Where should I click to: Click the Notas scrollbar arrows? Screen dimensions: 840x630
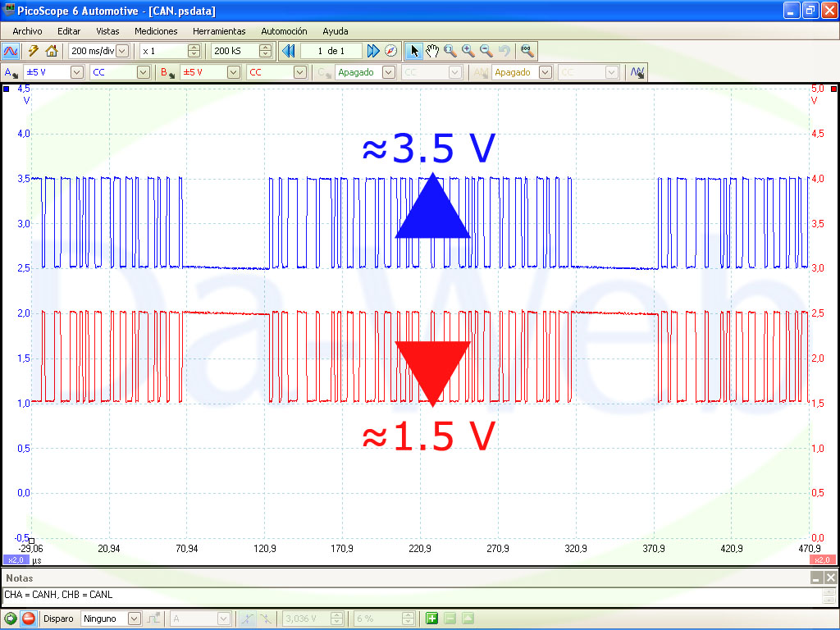point(829,596)
